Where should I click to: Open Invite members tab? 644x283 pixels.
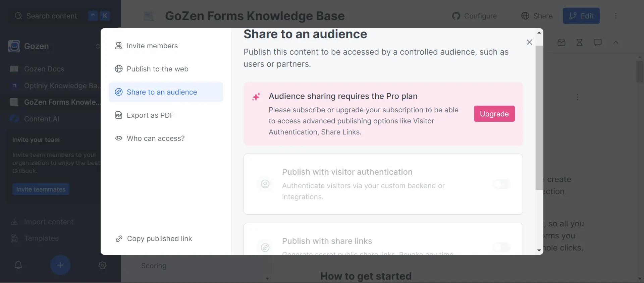coord(166,46)
